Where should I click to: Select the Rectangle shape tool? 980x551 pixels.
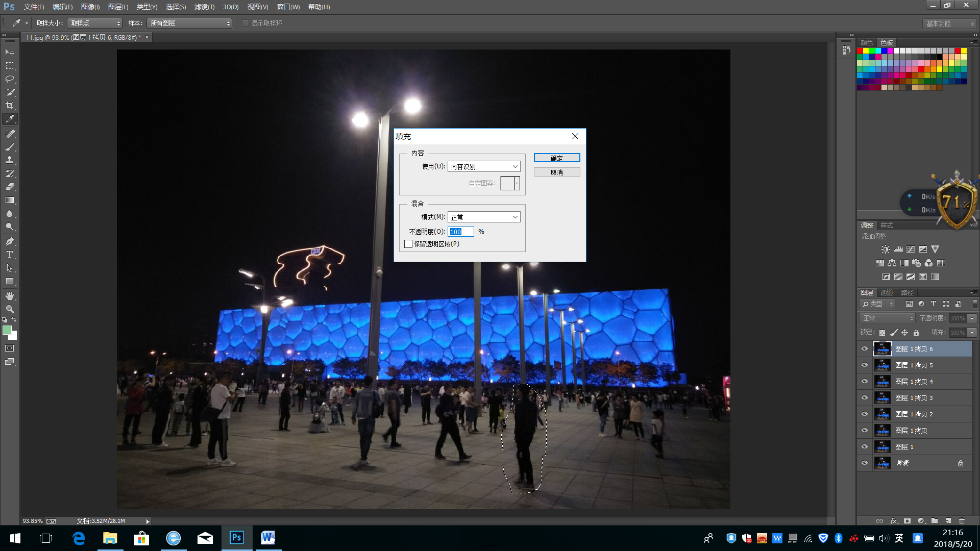click(x=10, y=281)
